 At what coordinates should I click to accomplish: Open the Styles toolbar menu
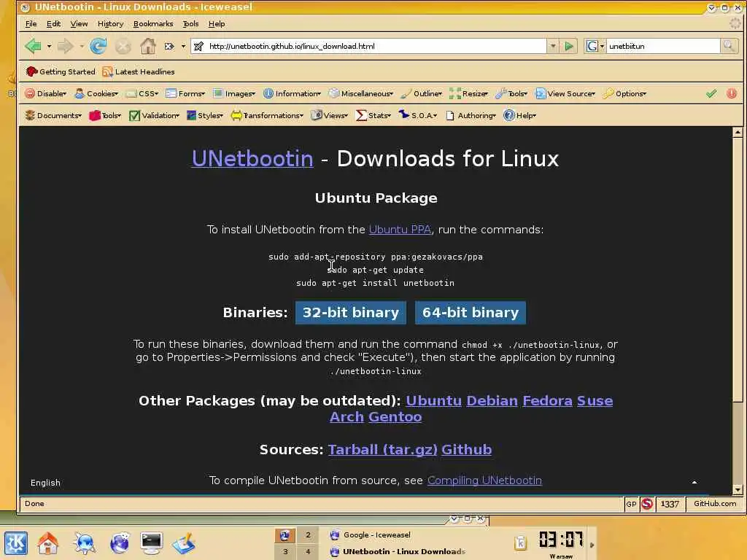point(205,116)
